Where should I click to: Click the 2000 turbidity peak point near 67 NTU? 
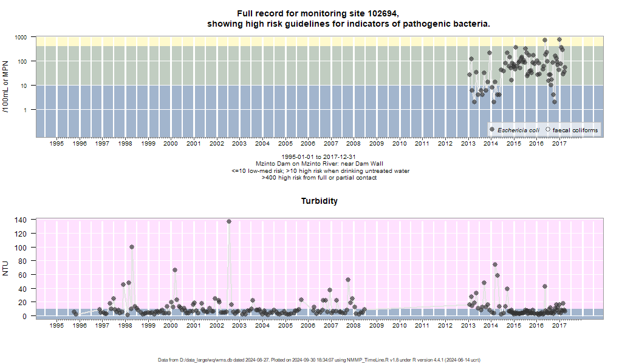click(175, 270)
